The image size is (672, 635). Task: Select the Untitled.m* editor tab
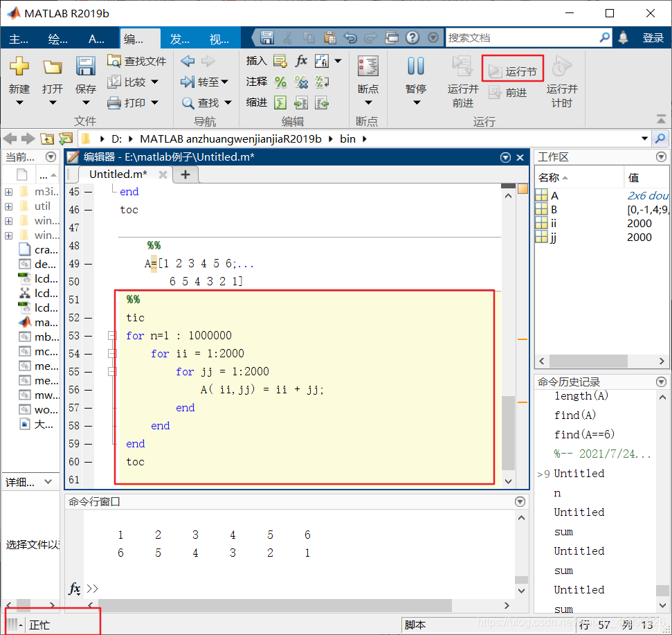[118, 174]
